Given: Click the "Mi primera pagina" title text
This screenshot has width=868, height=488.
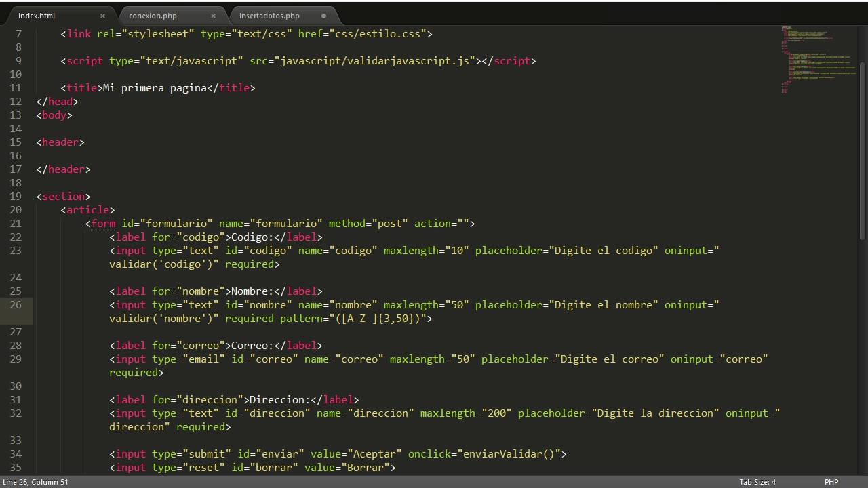Looking at the screenshot, I should 155,87.
